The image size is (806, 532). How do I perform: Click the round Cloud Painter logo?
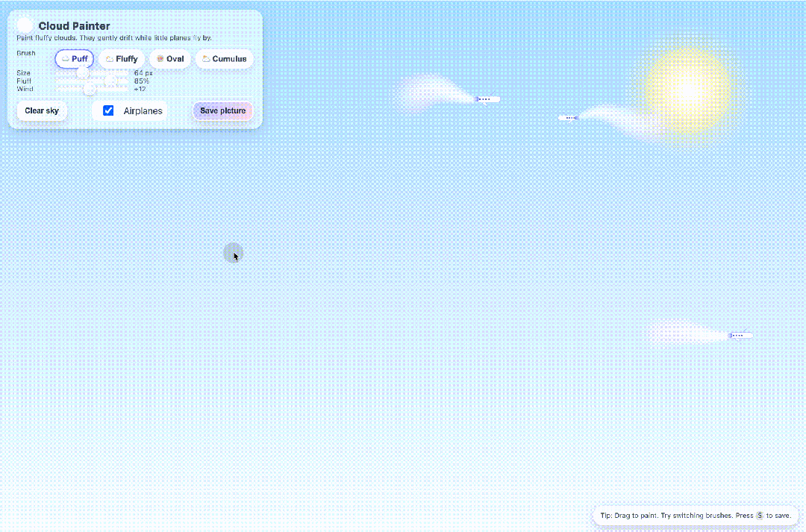[25, 25]
